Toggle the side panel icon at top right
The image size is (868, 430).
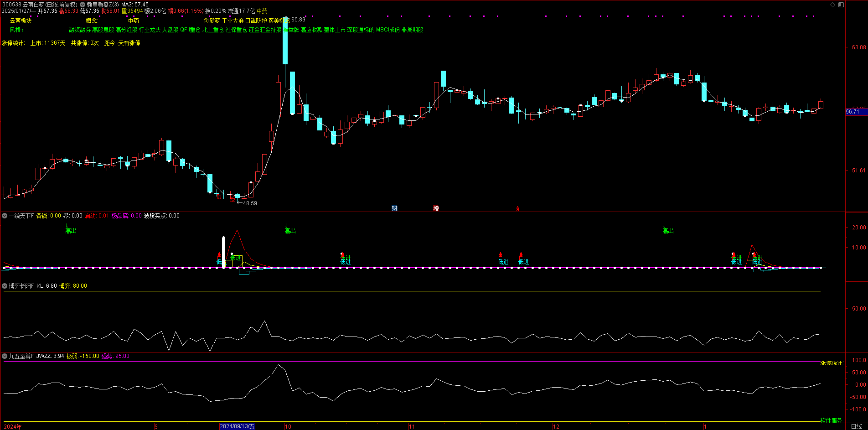[842, 5]
